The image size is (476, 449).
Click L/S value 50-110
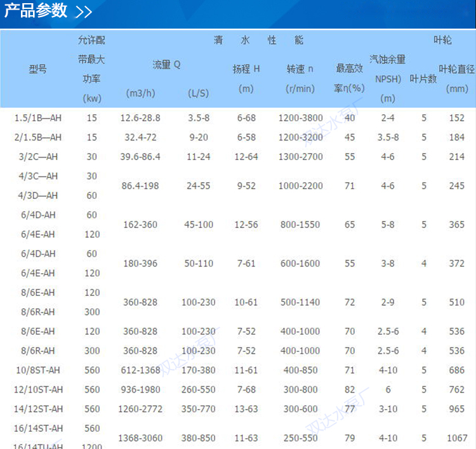click(x=199, y=264)
